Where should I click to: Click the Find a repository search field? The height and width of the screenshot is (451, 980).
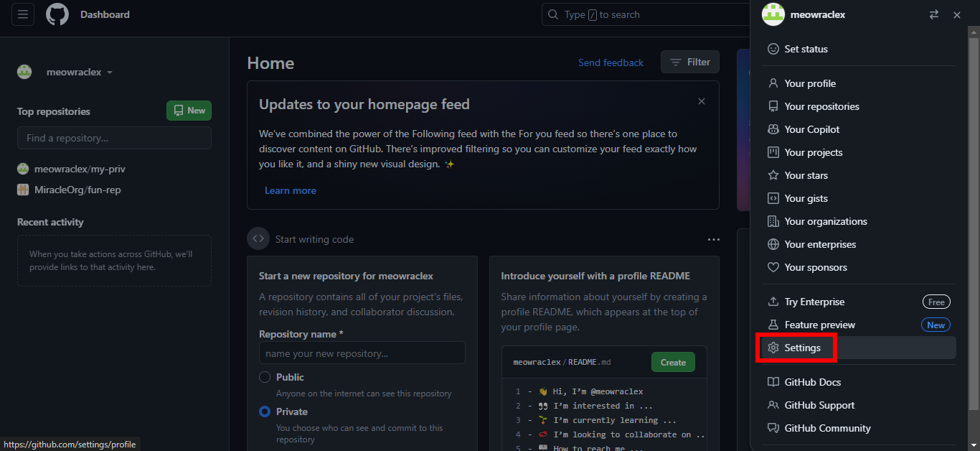click(x=114, y=138)
